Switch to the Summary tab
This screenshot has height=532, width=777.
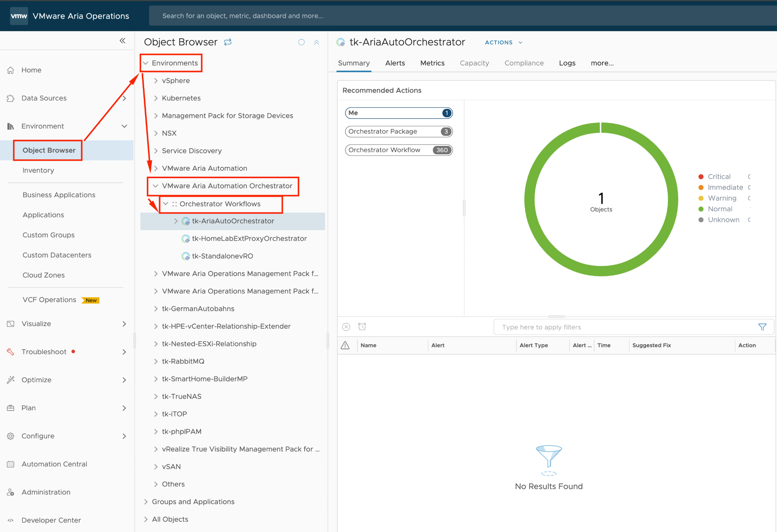point(354,63)
